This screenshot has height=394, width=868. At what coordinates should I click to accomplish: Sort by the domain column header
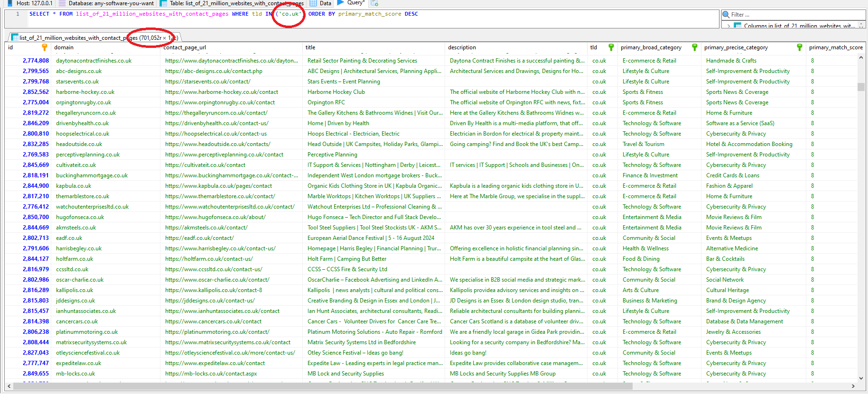tap(105, 47)
